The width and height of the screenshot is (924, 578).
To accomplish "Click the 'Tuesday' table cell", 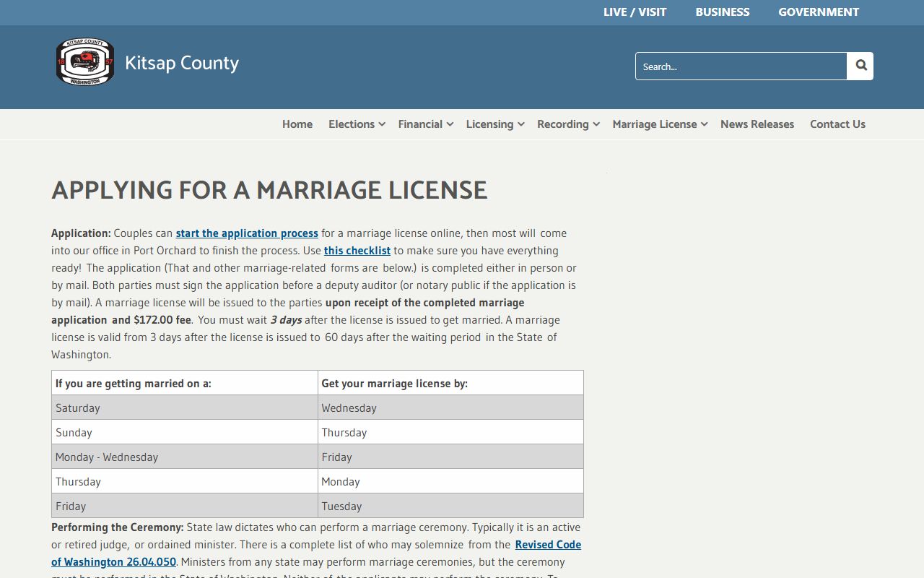I will [450, 506].
